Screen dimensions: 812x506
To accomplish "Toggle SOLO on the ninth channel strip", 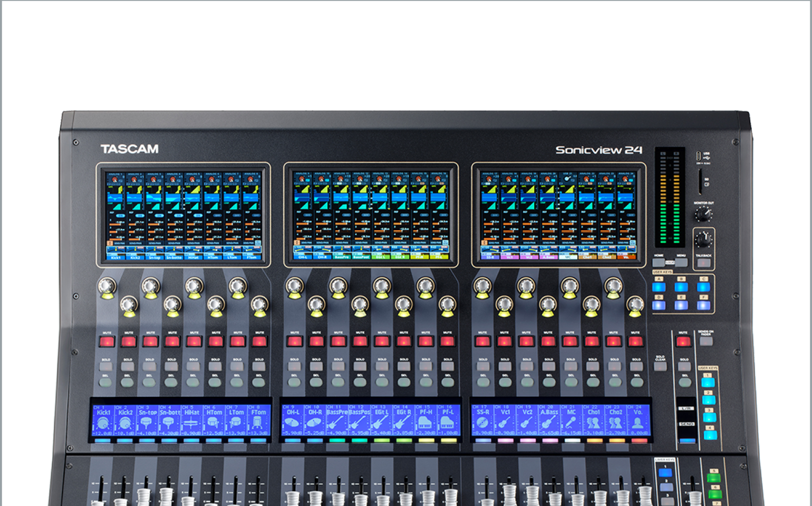I will point(294,366).
